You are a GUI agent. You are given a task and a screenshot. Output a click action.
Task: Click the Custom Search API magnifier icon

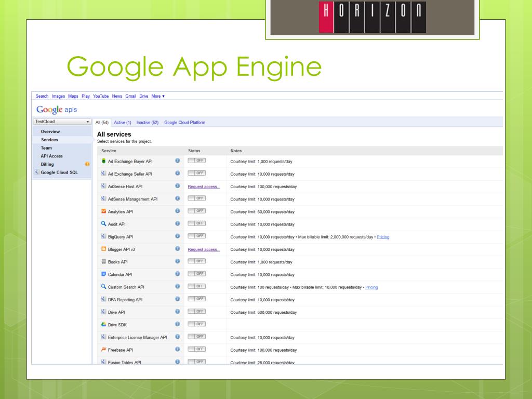click(103, 286)
